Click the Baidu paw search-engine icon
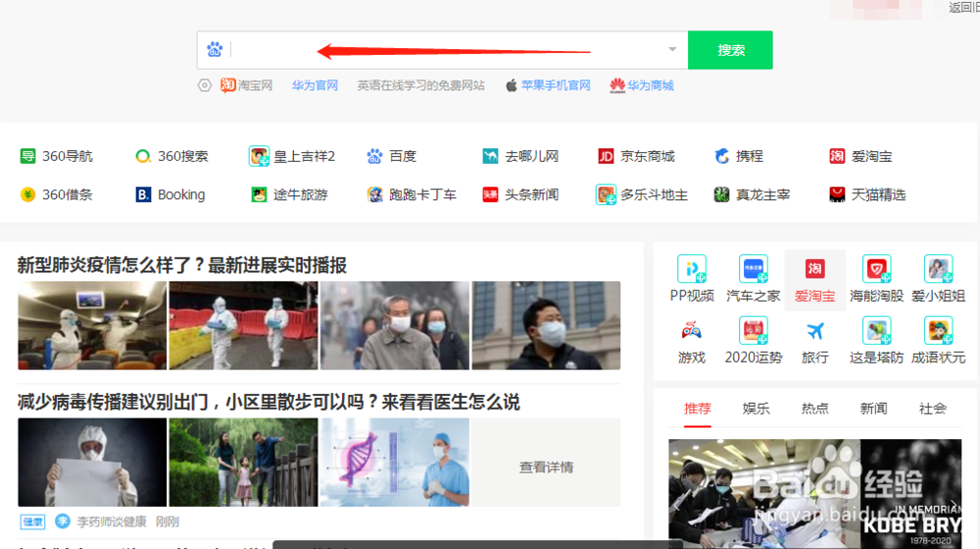 pyautogui.click(x=215, y=49)
